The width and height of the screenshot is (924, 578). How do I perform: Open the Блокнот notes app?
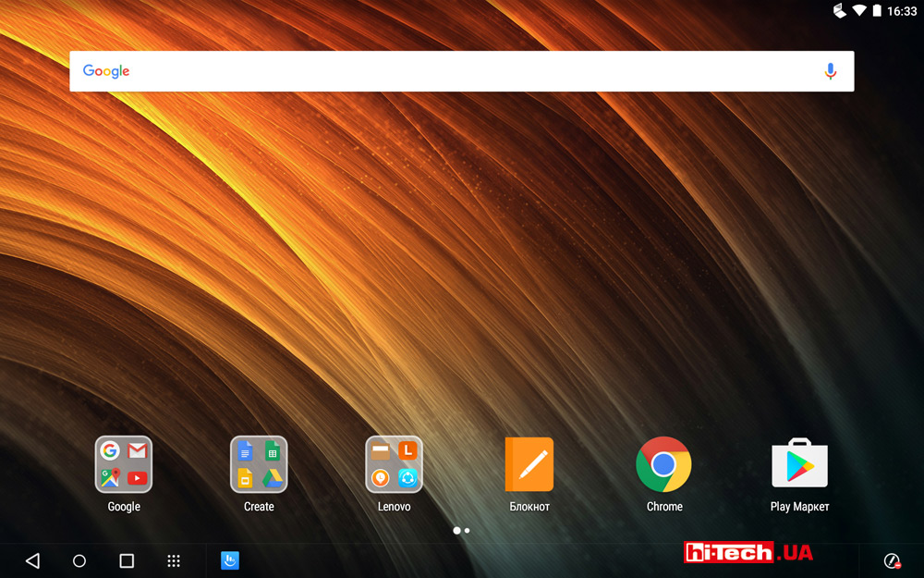point(529,464)
